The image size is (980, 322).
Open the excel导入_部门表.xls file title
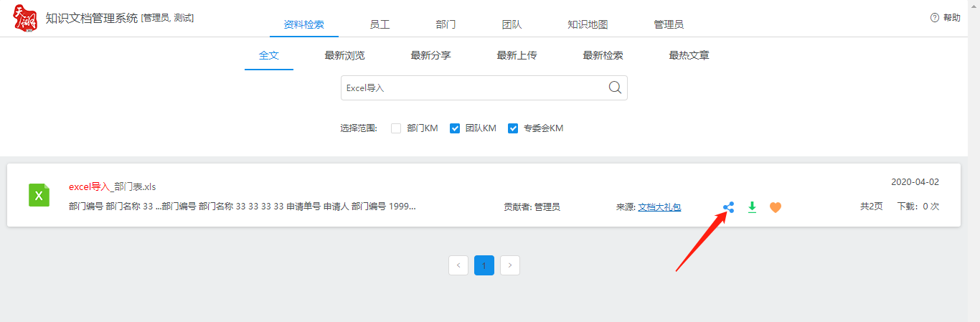tap(112, 186)
